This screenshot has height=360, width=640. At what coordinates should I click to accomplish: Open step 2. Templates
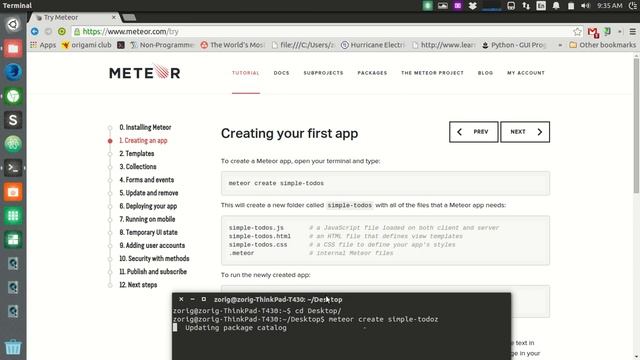pos(137,153)
